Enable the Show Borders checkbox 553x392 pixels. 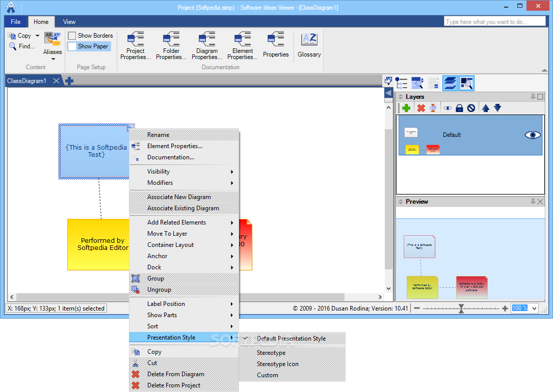[72, 36]
